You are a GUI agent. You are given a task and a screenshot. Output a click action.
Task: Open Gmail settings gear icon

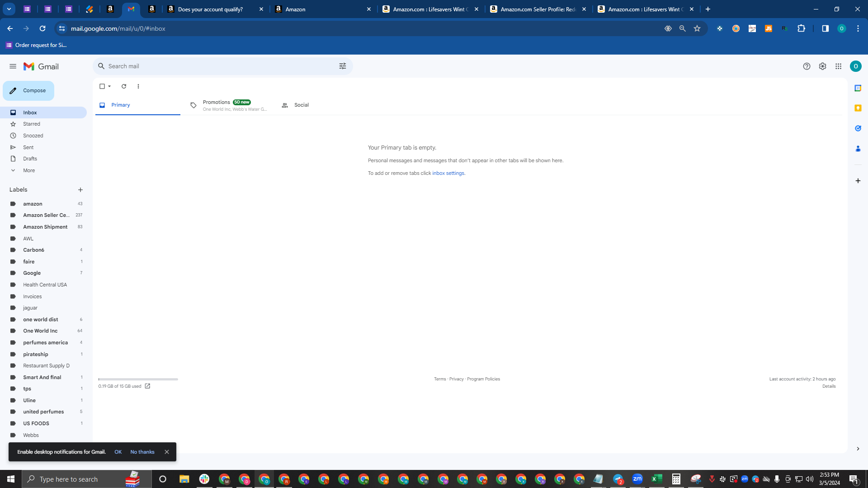(x=822, y=66)
